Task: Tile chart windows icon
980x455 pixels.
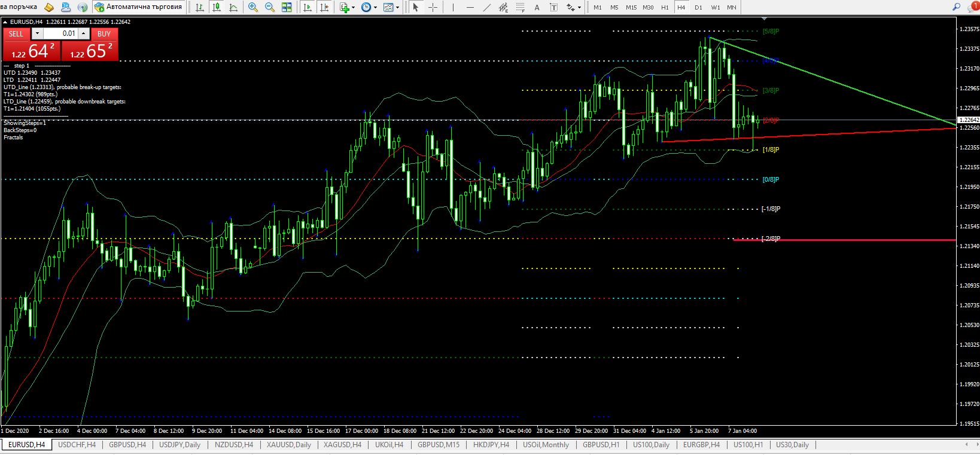Action: (x=287, y=7)
